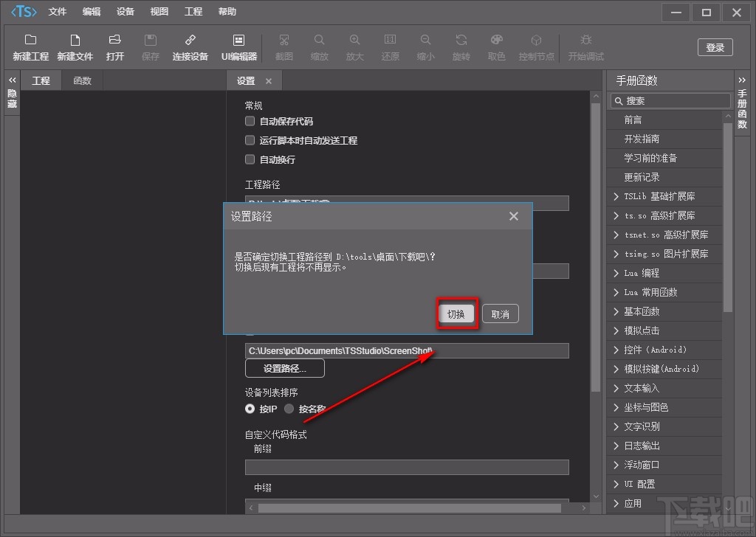This screenshot has height=537, width=756.
Task: Click 取消 to cancel path change
Action: point(501,314)
